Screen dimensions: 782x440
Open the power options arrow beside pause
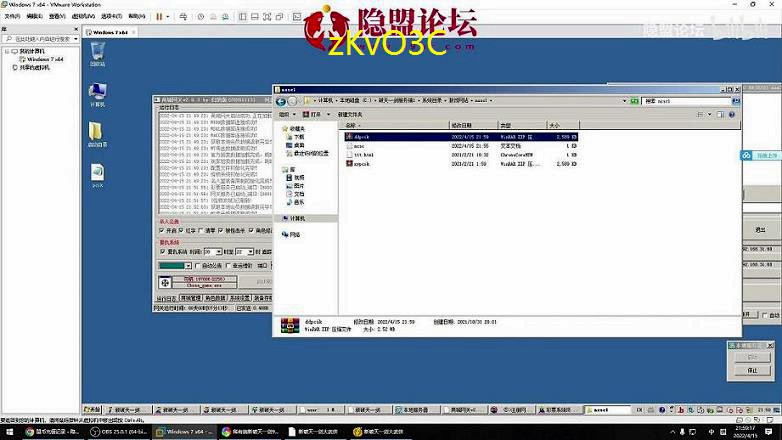[x=168, y=16]
